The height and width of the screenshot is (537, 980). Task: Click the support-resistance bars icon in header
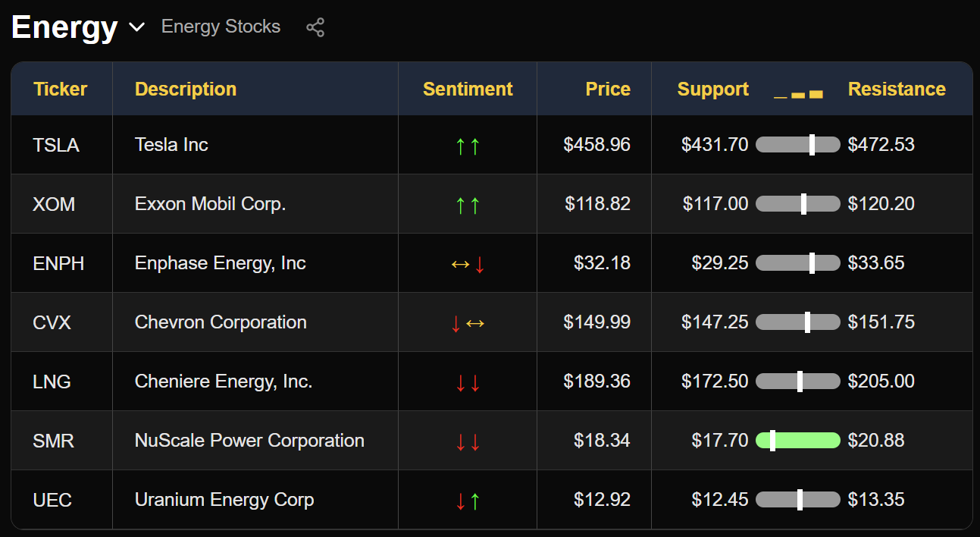point(798,93)
